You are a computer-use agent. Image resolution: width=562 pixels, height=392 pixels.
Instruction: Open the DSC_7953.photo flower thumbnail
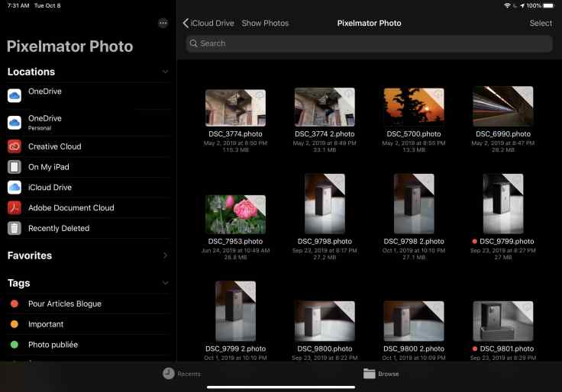tap(235, 214)
